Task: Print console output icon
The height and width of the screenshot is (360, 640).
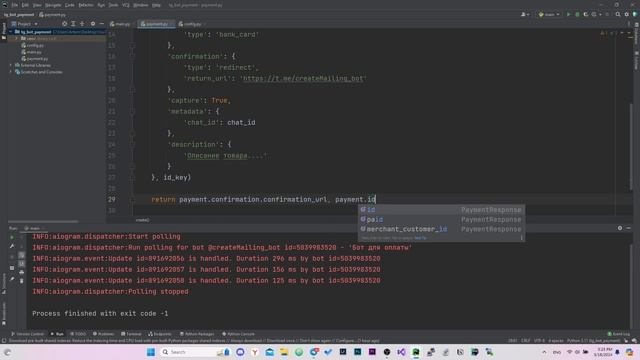Action: (22, 272)
